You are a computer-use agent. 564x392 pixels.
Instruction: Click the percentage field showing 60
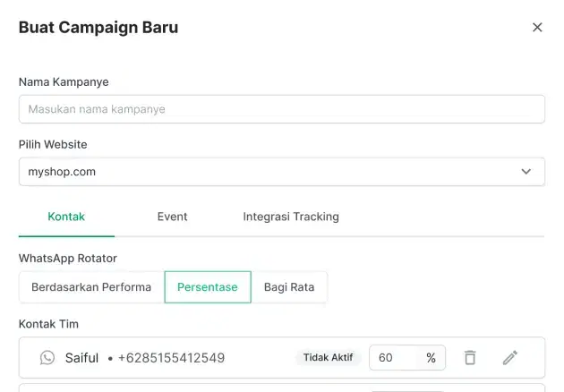[x=392, y=358]
